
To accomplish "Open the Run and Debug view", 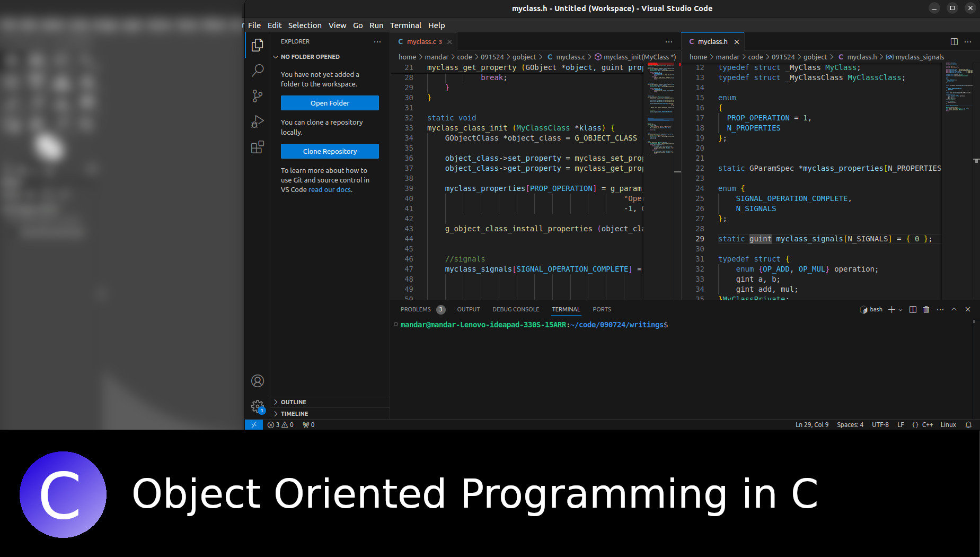I will tap(258, 121).
